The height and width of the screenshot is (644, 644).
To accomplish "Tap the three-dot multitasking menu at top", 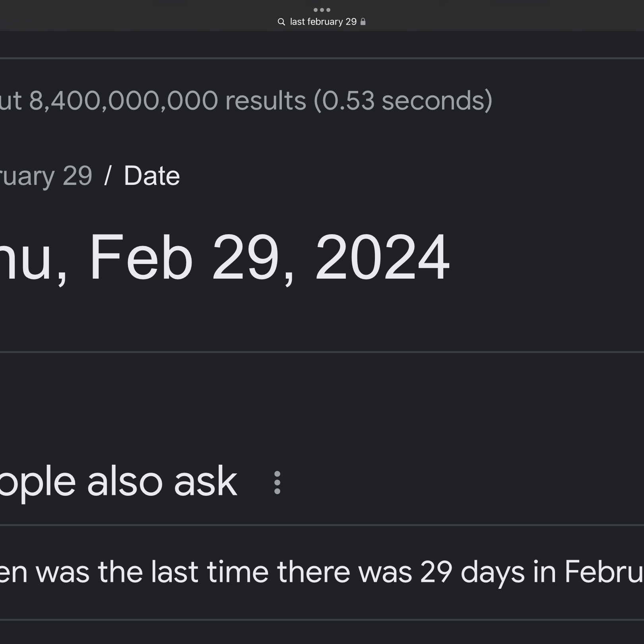I will 322,10.
